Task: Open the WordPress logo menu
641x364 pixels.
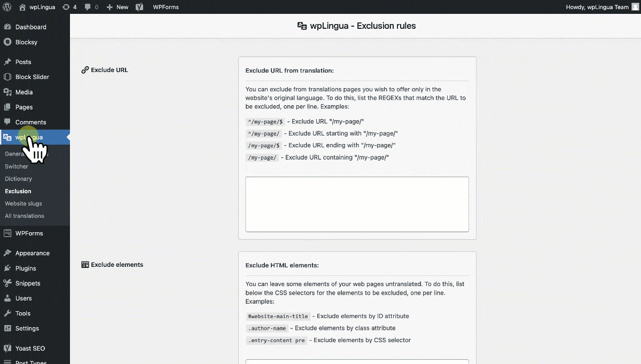Action: (7, 7)
